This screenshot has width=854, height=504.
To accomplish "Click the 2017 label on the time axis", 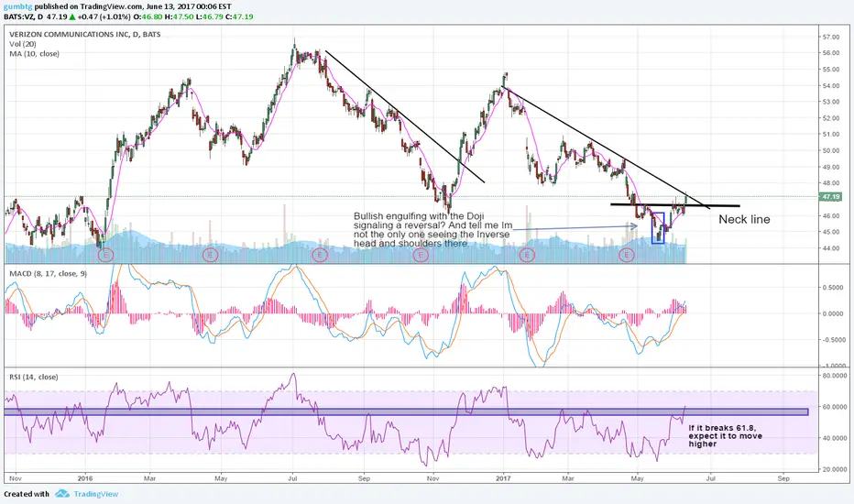I will click(504, 478).
